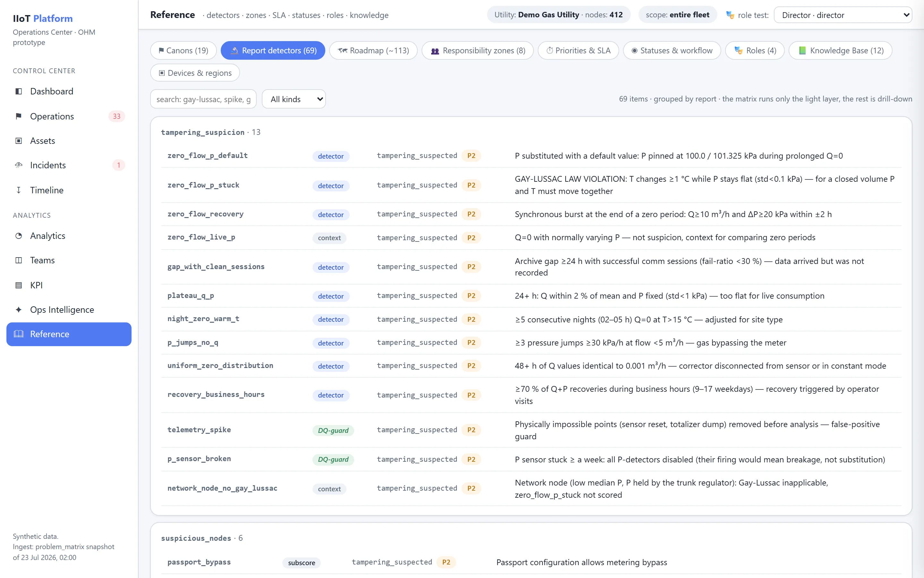Switch to the Canons (19) tab

click(183, 50)
